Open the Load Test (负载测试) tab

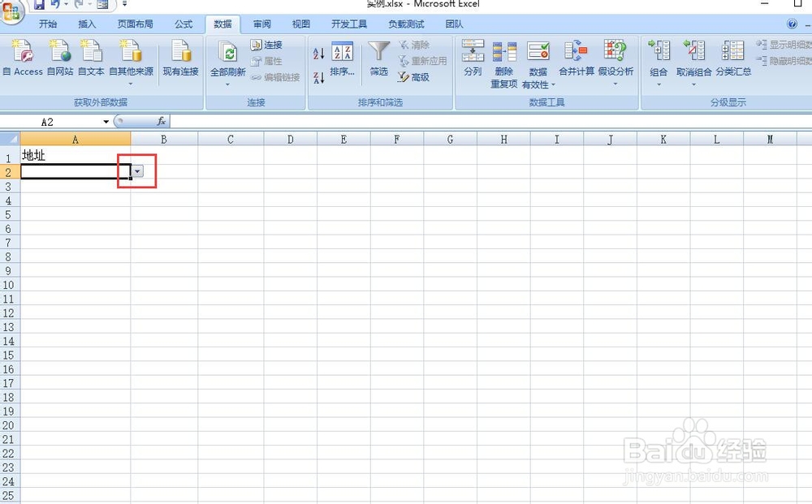(x=406, y=24)
